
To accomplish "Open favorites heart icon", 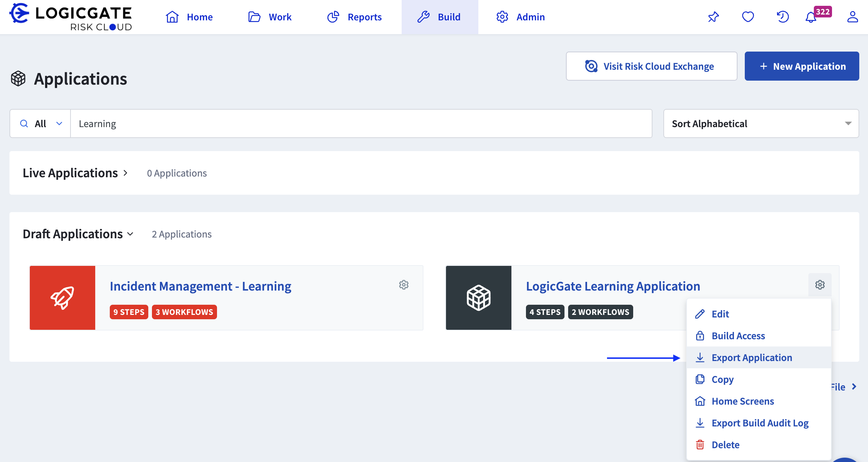I will pyautogui.click(x=748, y=17).
